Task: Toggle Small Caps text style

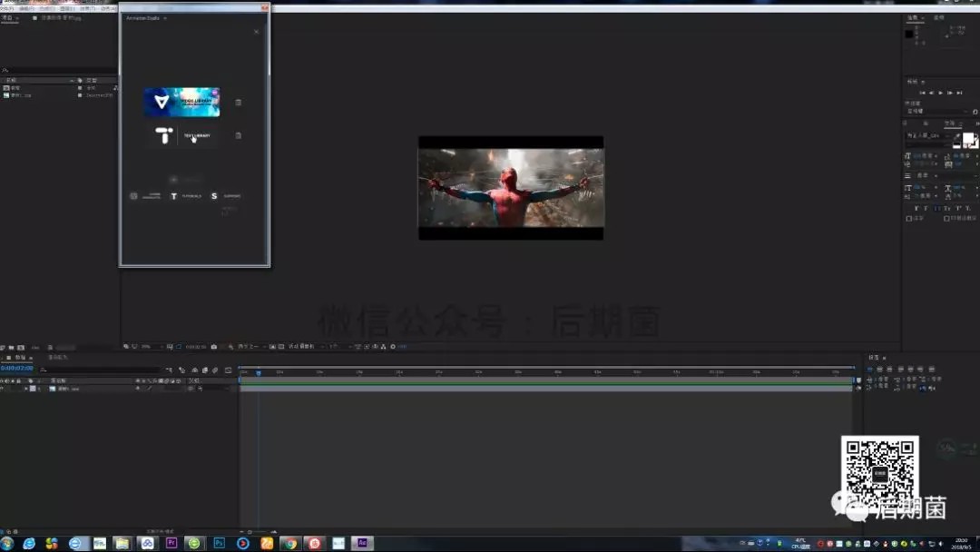Action: click(x=946, y=208)
